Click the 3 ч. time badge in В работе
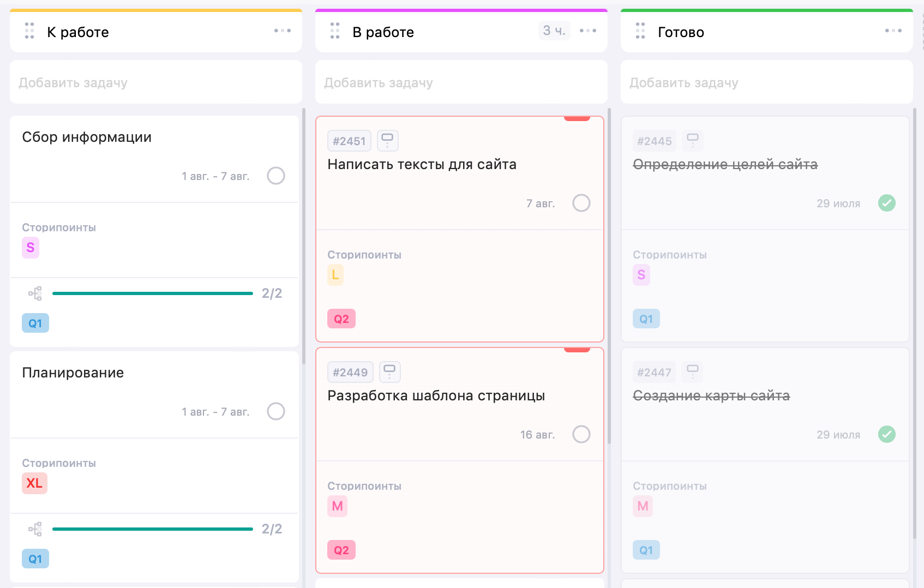Screen dimensions: 924x588 tap(554, 31)
